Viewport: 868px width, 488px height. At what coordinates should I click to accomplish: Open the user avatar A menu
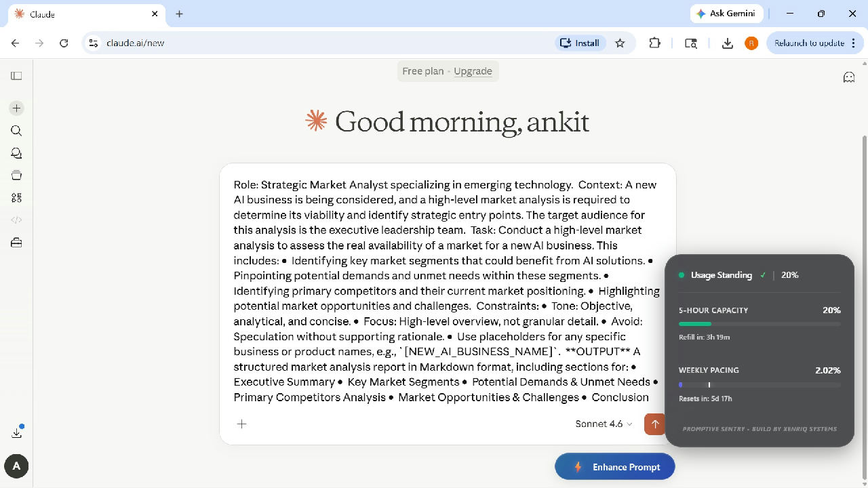(x=16, y=466)
